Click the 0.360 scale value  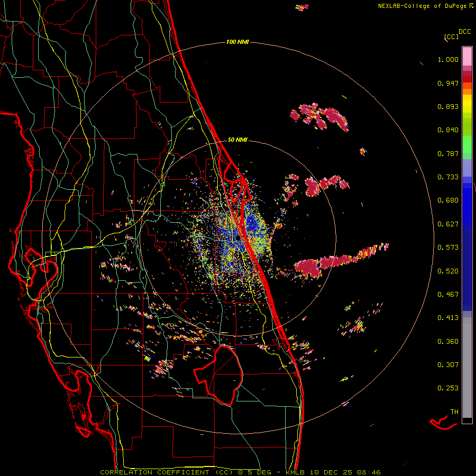point(448,342)
